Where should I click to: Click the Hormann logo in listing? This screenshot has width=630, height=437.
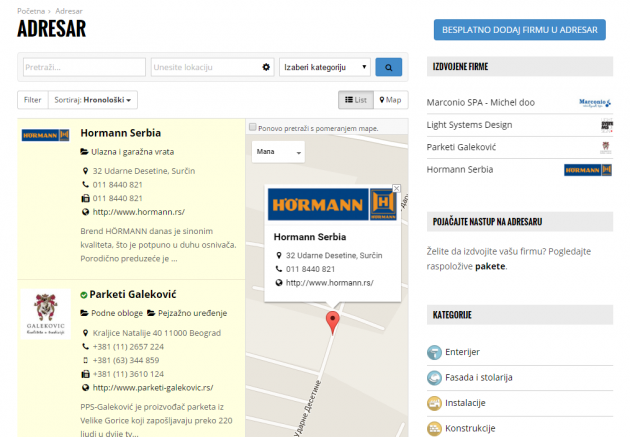point(45,134)
